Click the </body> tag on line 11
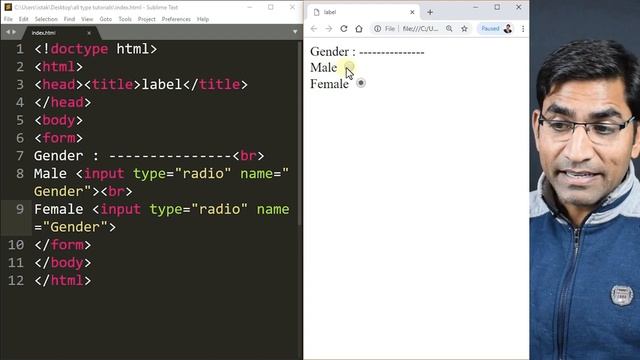This screenshot has width=640, height=360. tap(62, 263)
